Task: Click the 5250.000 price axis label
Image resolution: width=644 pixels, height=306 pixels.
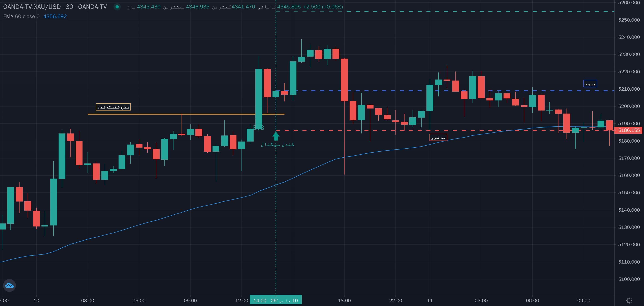Action: coord(629,20)
